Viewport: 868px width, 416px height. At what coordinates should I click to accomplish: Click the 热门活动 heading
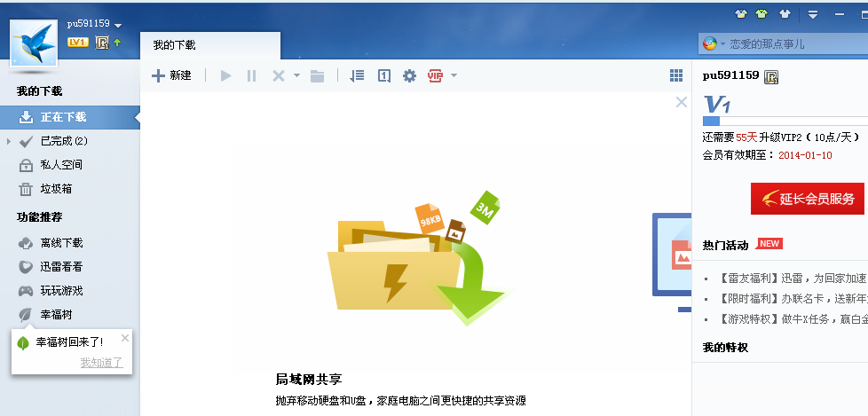(725, 245)
